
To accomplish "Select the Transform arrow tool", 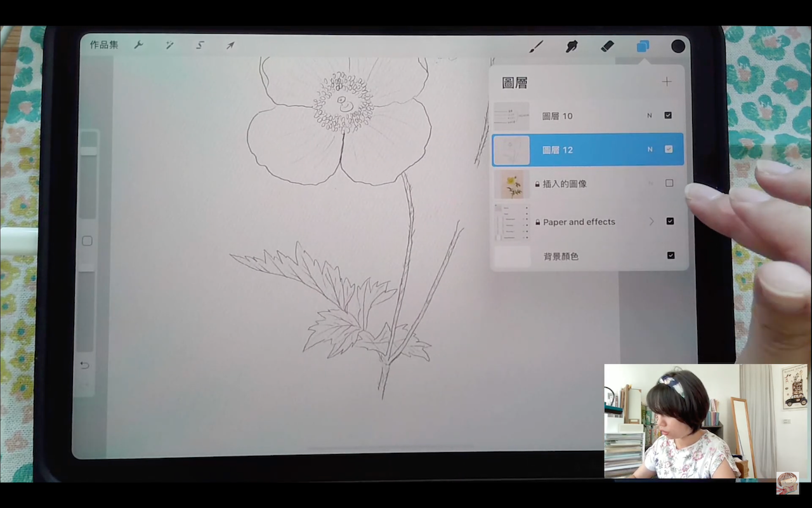I will 230,45.
